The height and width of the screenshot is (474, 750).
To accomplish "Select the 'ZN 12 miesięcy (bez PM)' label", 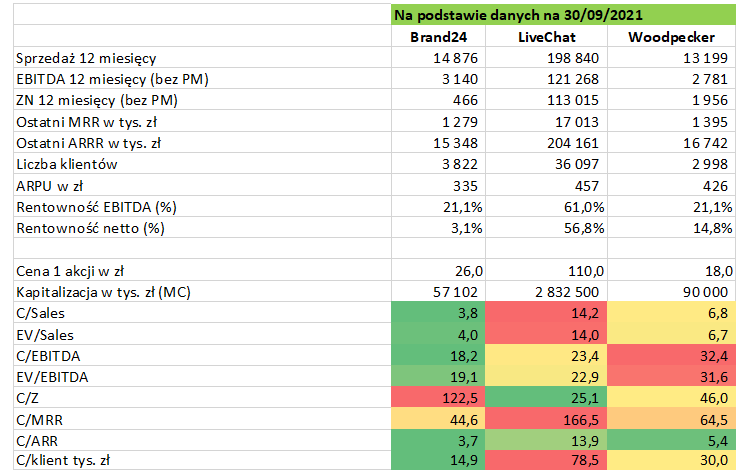I will click(x=97, y=100).
